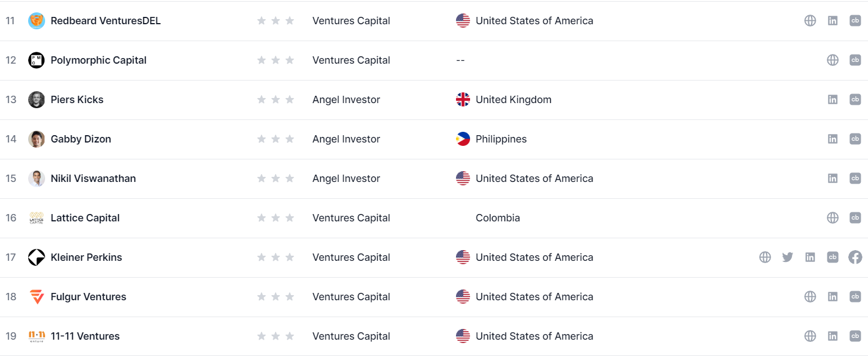
Task: Click 11-11 Ventures logo thumbnail
Action: (37, 336)
